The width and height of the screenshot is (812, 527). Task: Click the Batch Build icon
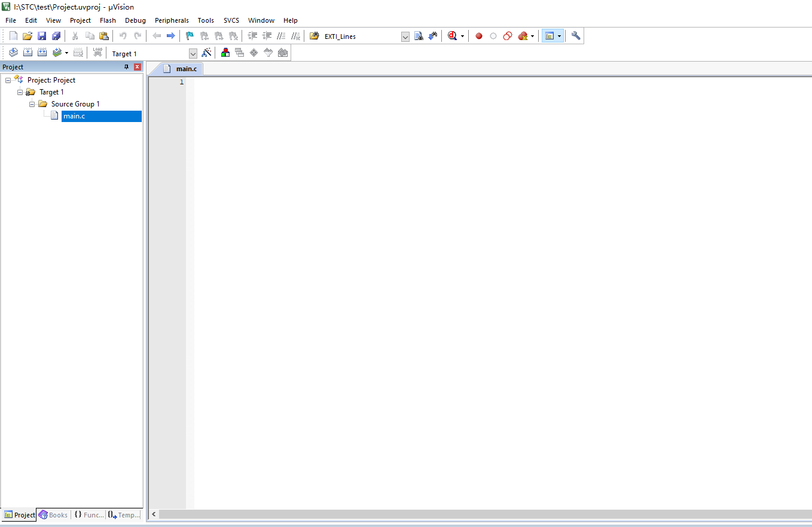click(x=57, y=53)
